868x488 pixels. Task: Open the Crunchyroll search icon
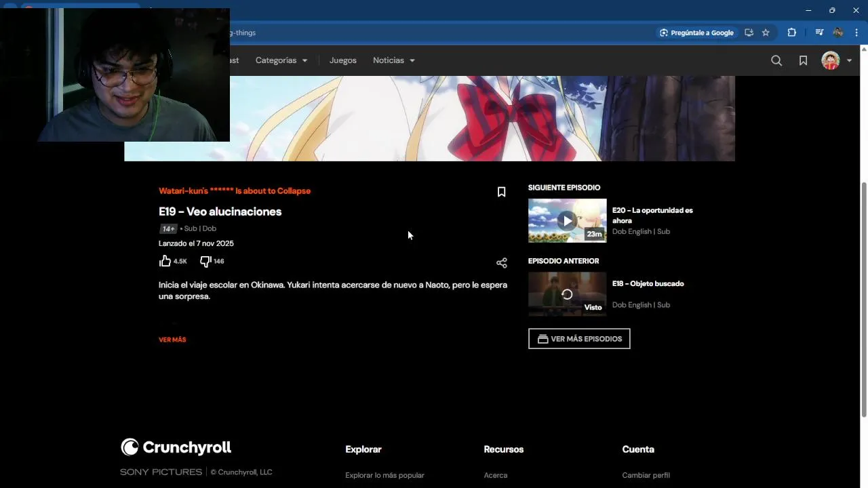click(776, 60)
